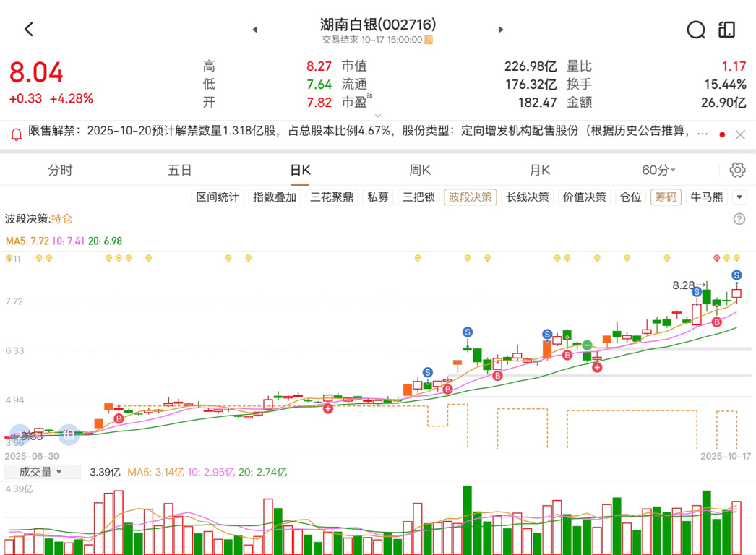Expand the quote details chevron below 市盈
756x555 pixels.
(x=378, y=115)
